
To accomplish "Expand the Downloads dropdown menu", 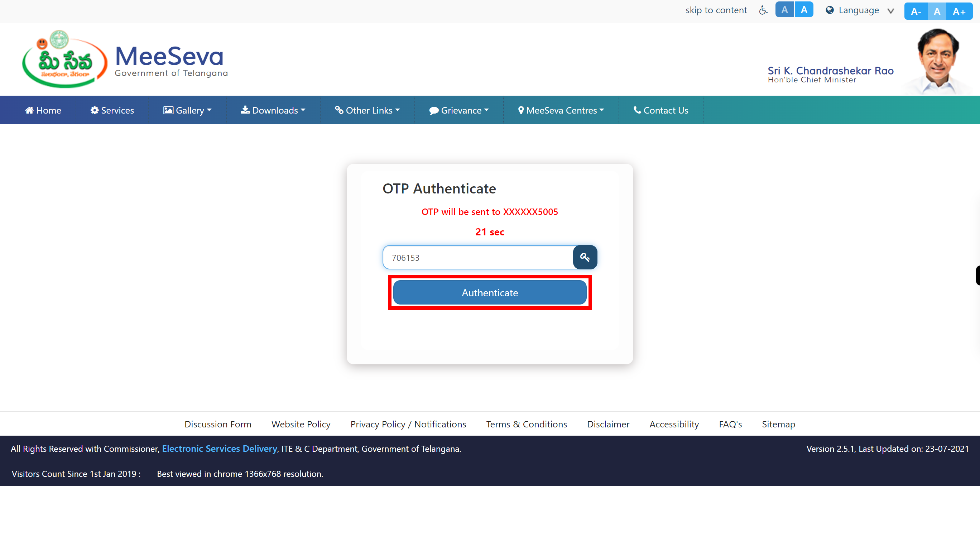I will click(273, 110).
